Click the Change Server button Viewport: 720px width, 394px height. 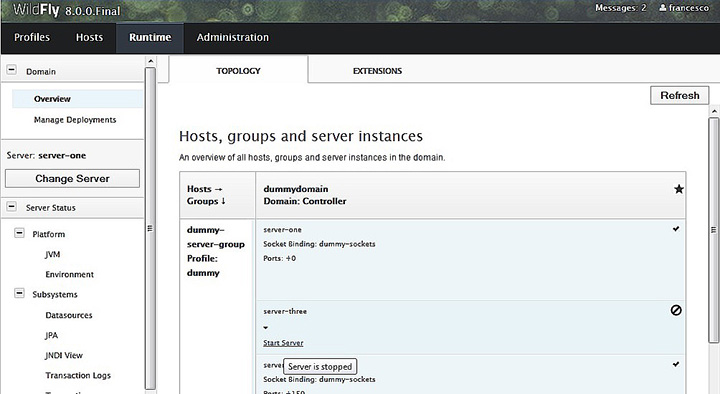(73, 179)
